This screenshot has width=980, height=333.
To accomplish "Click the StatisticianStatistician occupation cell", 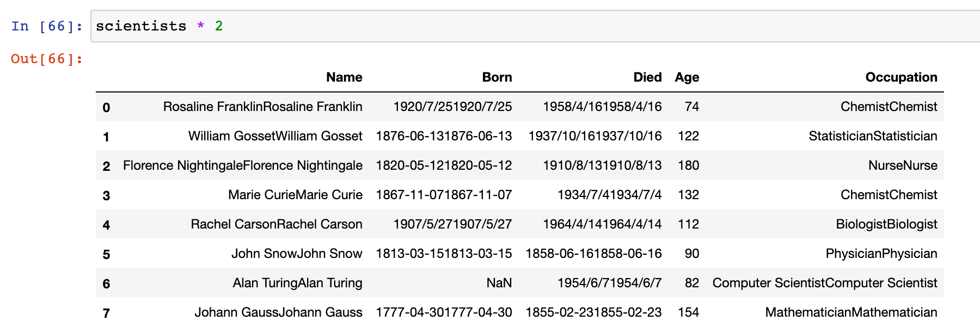I will (873, 136).
